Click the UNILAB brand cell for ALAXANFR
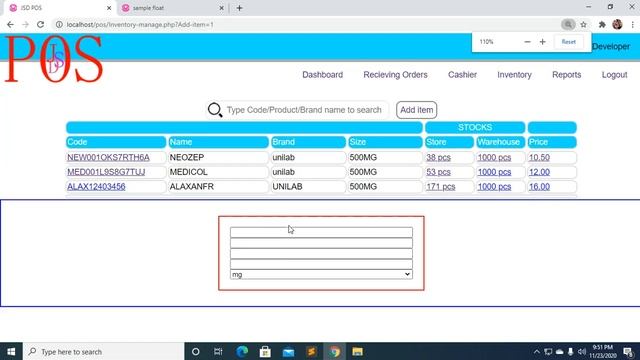Image resolution: width=640 pixels, height=360 pixels. (x=308, y=187)
